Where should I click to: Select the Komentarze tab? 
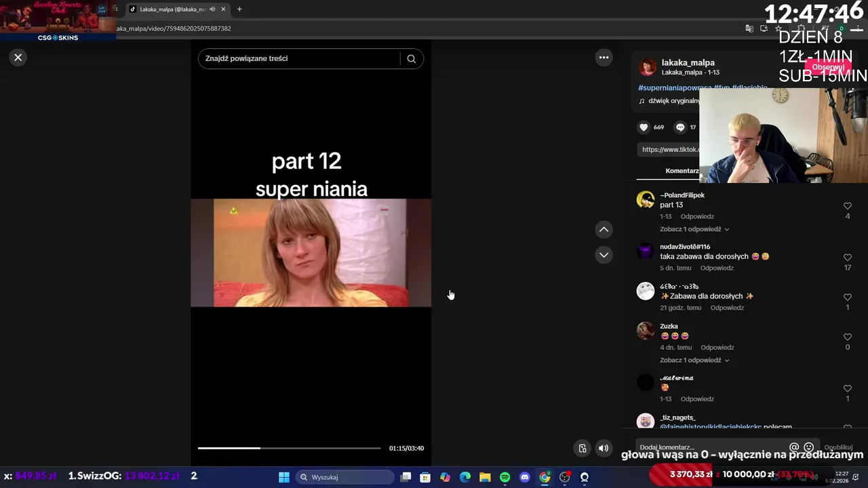[682, 171]
